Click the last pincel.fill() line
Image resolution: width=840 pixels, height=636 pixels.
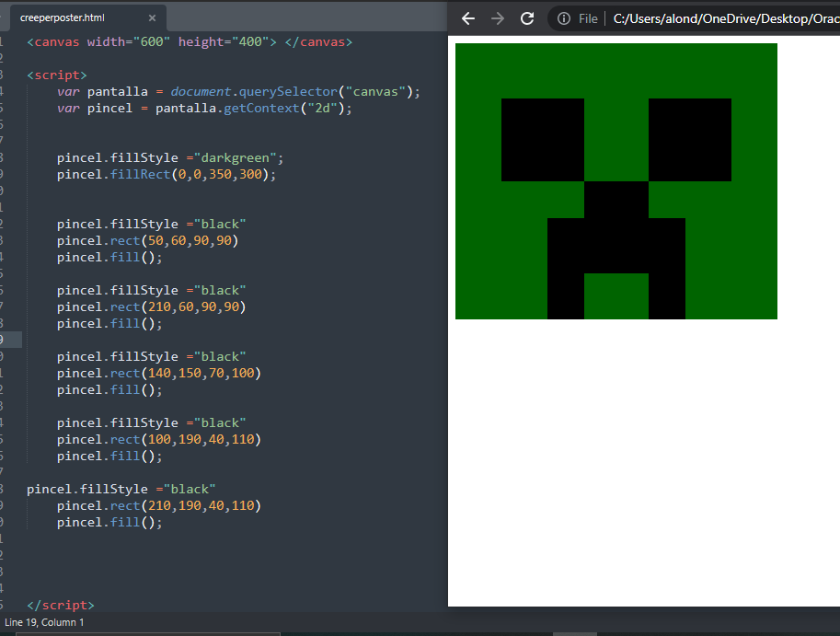coord(109,523)
